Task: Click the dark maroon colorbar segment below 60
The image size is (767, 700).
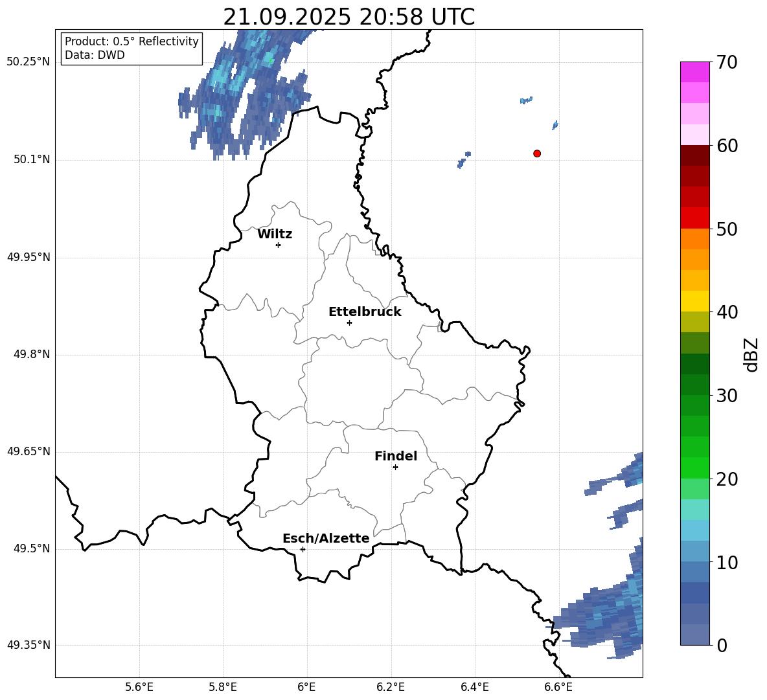Action: (x=694, y=155)
